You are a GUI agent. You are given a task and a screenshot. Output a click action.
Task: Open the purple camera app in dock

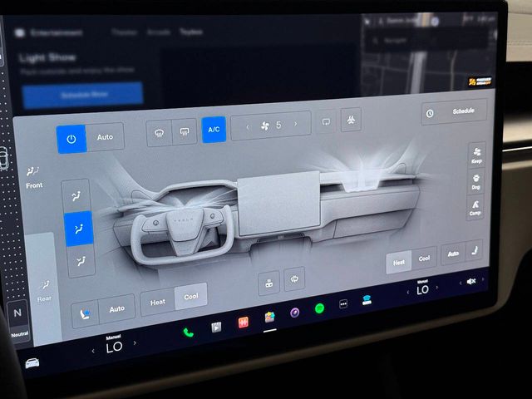click(x=294, y=313)
